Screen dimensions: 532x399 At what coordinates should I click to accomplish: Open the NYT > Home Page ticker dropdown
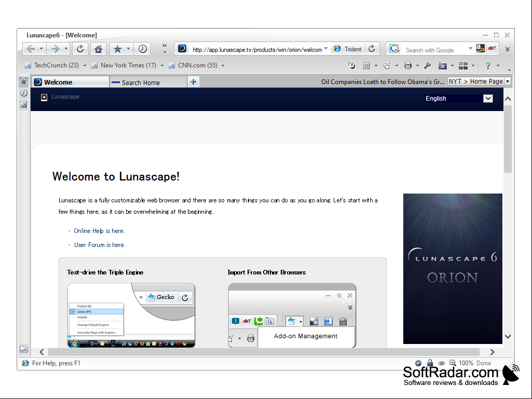(x=508, y=81)
